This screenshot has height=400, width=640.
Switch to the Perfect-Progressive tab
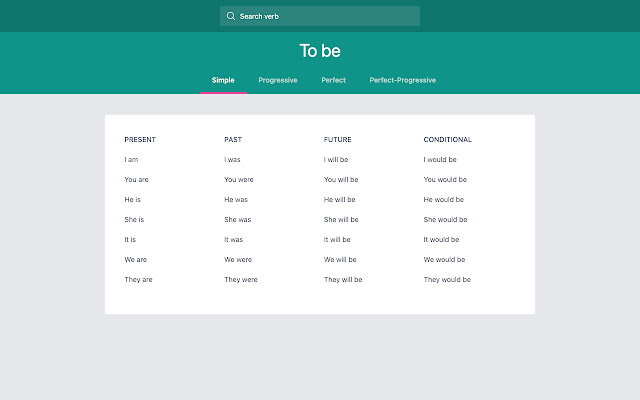pos(402,80)
